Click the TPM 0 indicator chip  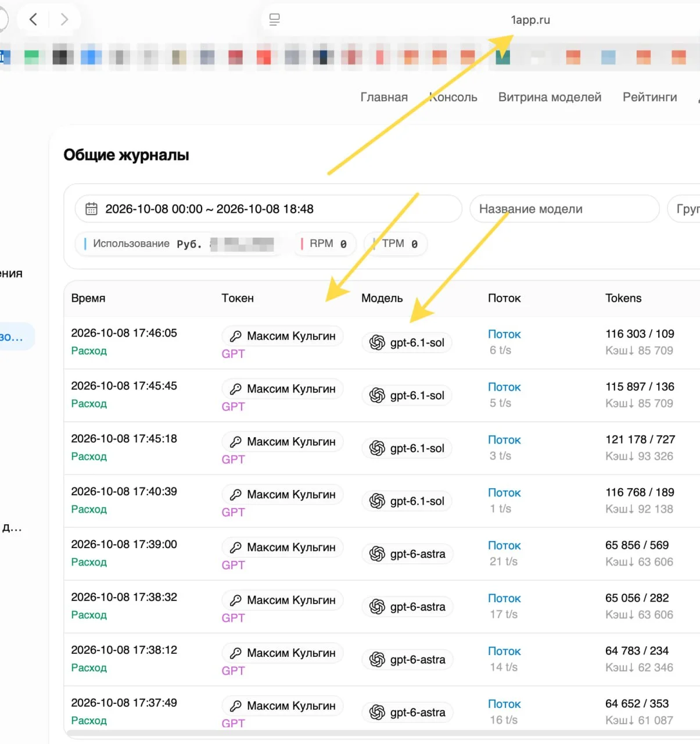coord(396,244)
